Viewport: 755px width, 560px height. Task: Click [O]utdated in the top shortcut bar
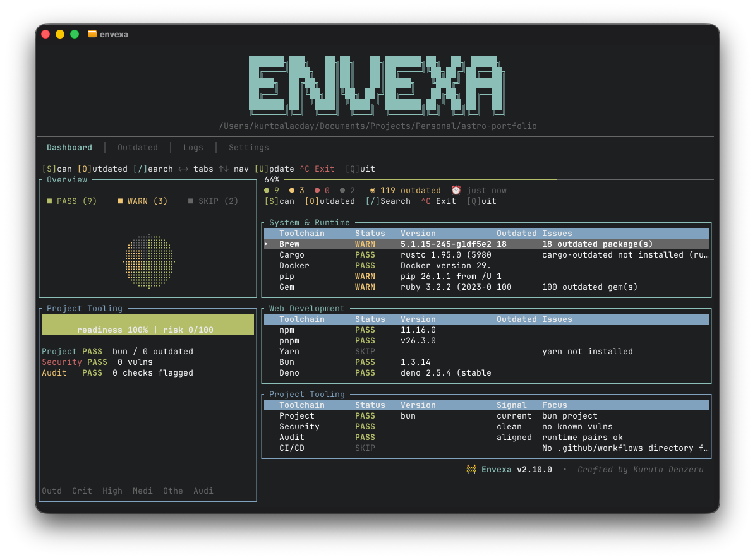(102, 169)
